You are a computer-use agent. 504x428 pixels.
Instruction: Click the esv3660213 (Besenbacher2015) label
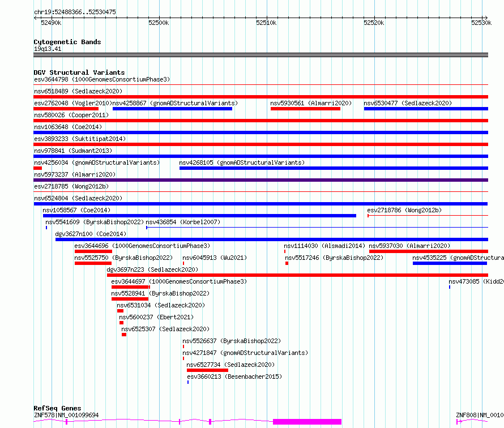(234, 376)
